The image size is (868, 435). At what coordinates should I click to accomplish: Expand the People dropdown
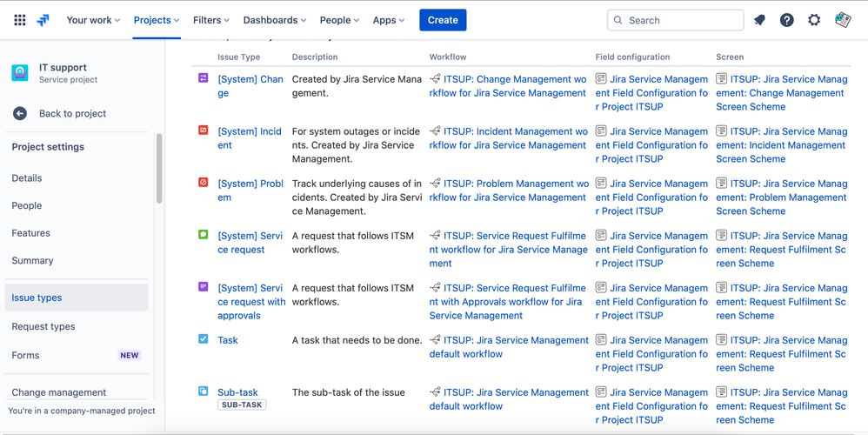tap(339, 20)
